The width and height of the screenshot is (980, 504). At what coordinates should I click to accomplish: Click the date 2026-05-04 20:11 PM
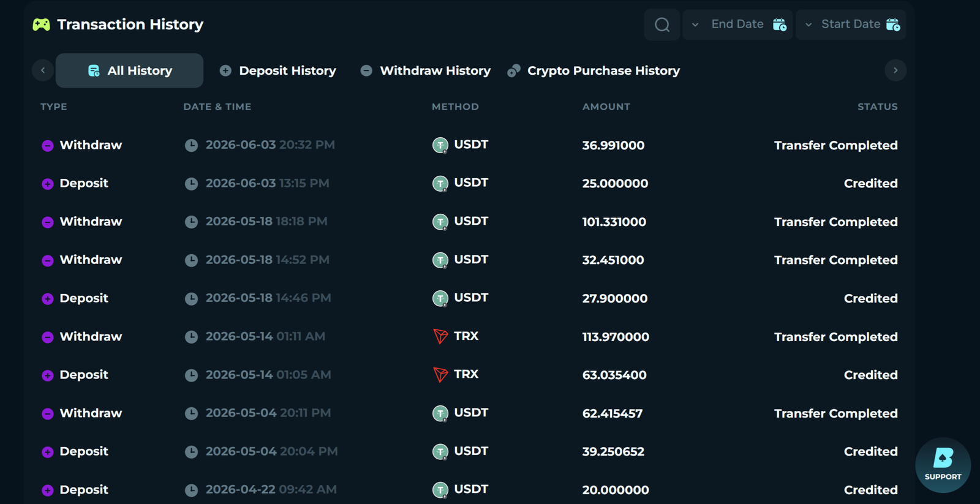[x=268, y=413]
